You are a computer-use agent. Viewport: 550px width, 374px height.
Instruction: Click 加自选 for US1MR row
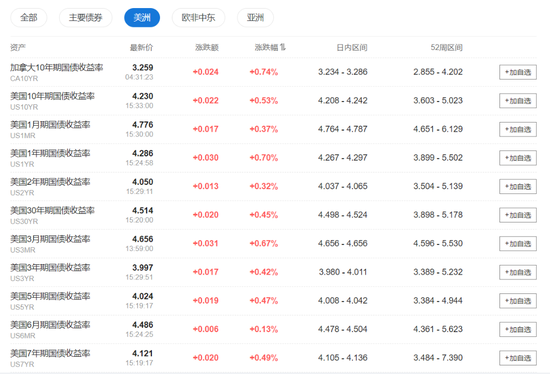click(x=518, y=129)
